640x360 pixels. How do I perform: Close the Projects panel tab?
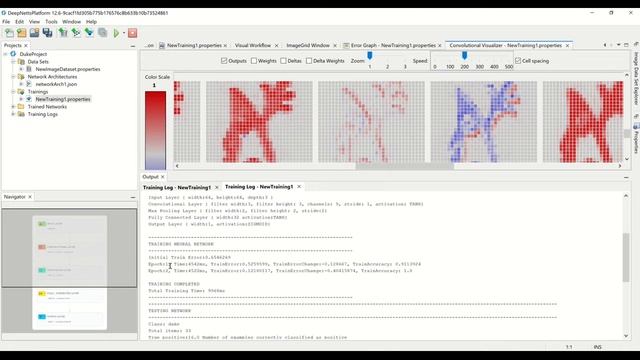click(26, 46)
